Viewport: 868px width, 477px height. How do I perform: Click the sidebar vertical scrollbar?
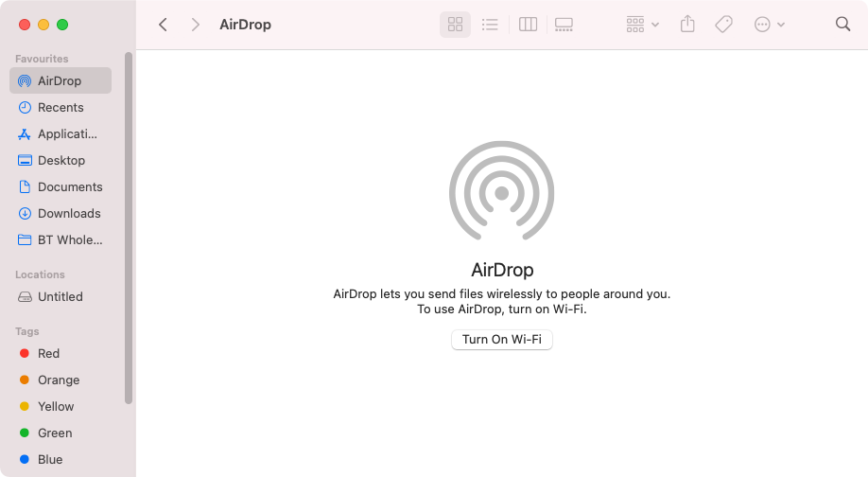[129, 228]
